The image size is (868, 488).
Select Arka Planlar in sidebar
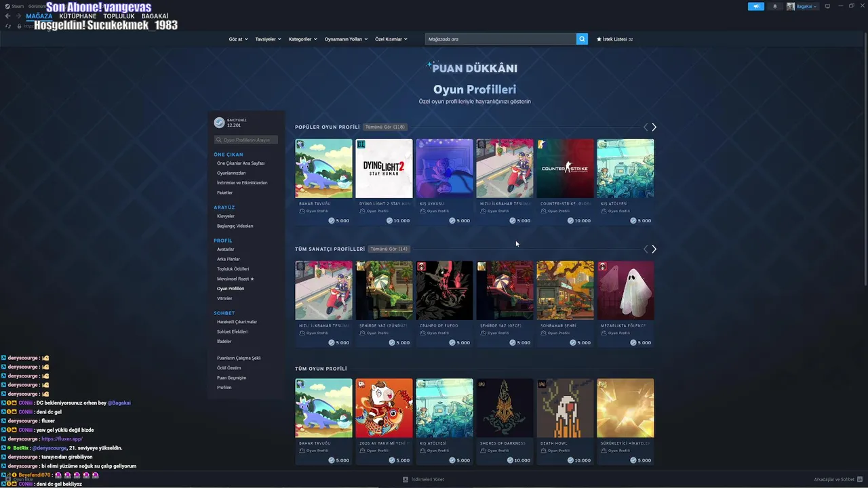click(229, 259)
